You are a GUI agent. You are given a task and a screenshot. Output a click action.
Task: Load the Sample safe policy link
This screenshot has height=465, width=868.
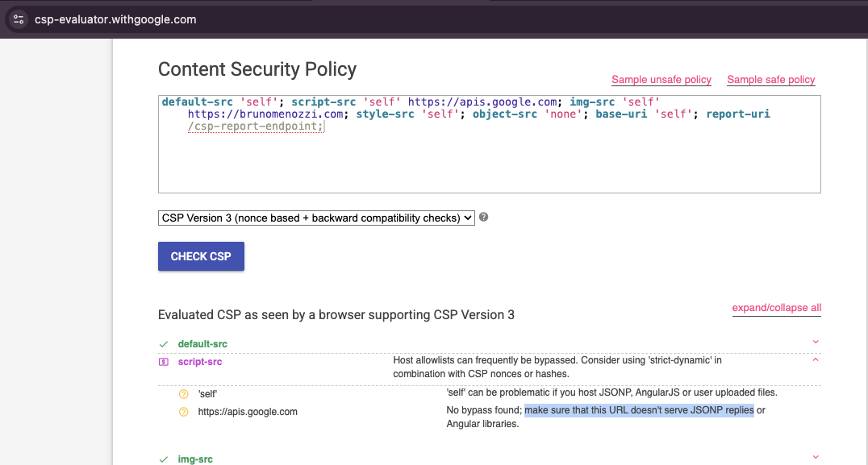[x=770, y=80]
